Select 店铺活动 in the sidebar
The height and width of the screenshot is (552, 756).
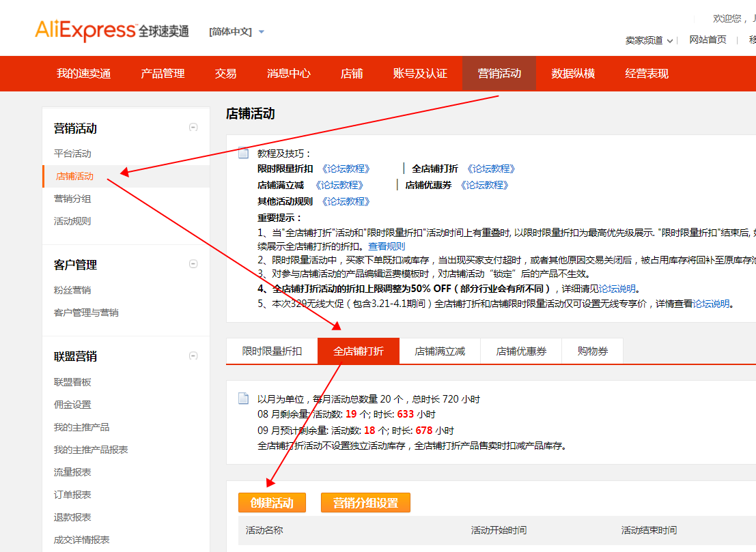coord(74,176)
